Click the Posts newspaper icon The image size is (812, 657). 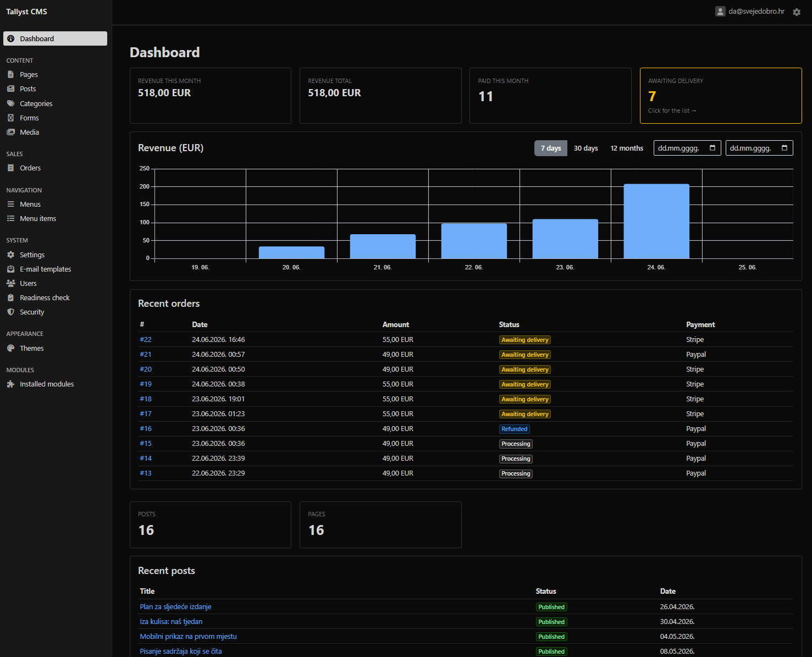10,89
